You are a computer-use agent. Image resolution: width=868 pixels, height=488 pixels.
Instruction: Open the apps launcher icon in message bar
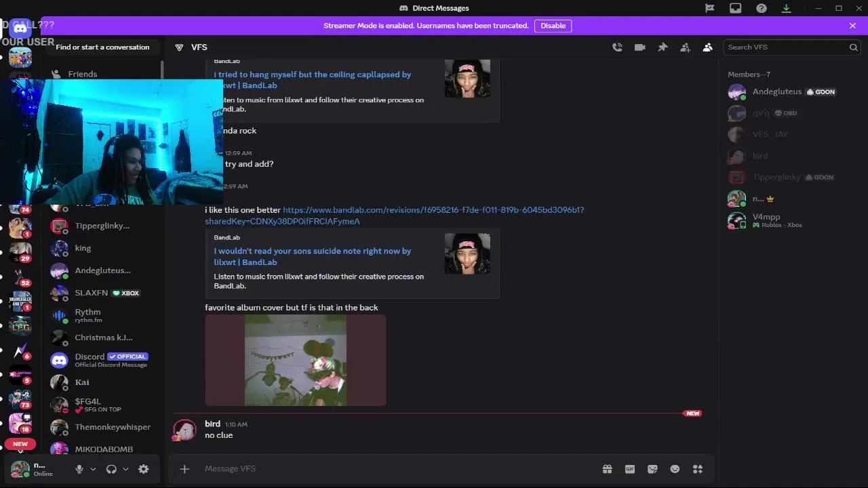click(698, 469)
